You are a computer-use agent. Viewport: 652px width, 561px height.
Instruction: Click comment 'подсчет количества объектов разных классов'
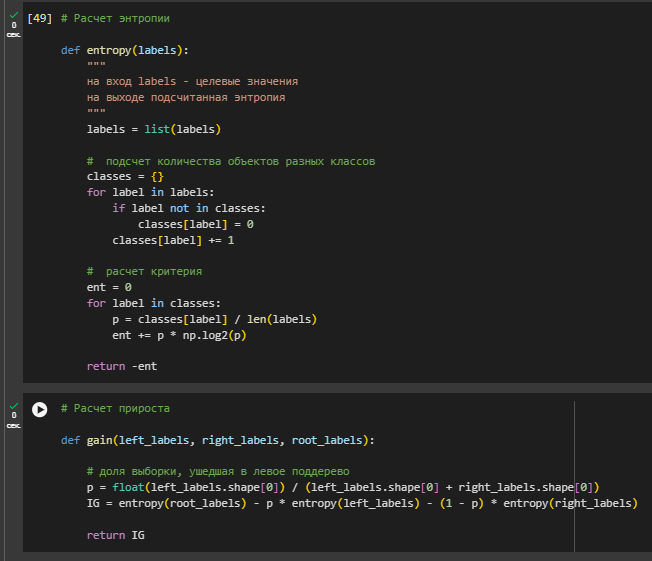(240, 161)
